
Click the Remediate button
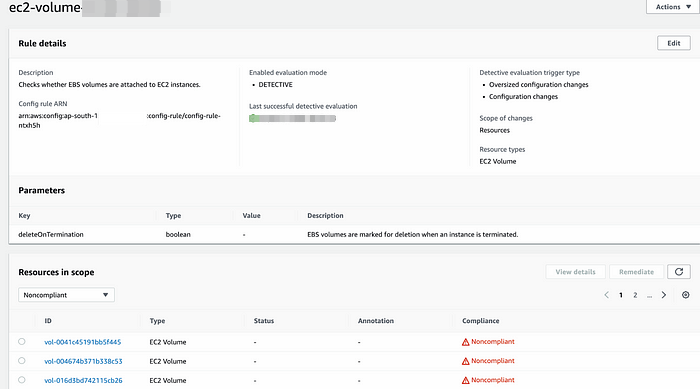[x=636, y=272]
